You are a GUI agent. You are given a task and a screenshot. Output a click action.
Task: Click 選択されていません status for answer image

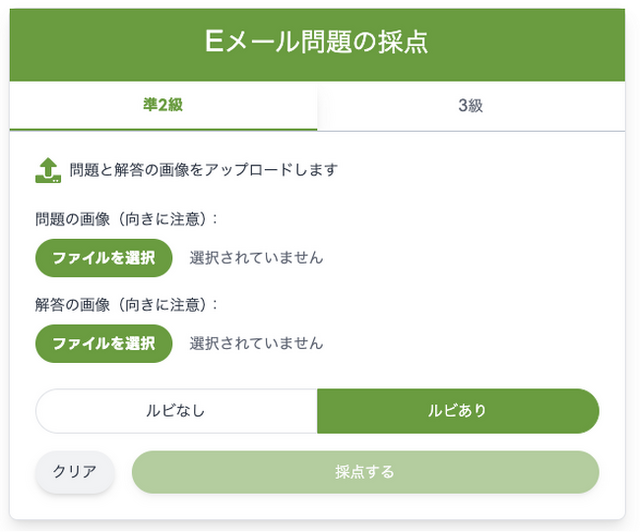256,344
